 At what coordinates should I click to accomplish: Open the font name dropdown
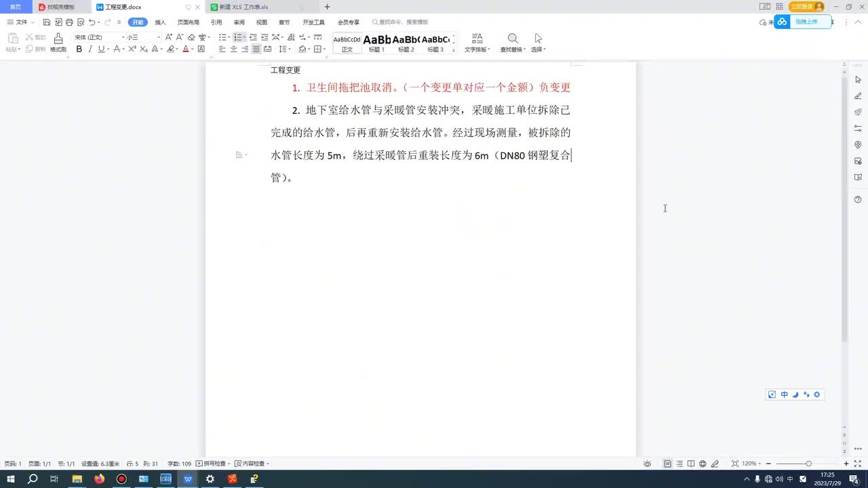123,37
